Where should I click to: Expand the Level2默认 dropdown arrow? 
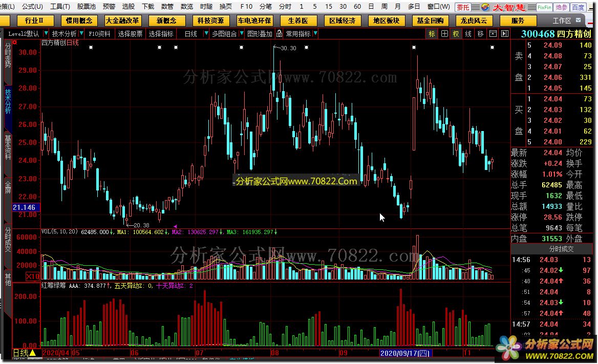pyautogui.click(x=46, y=34)
